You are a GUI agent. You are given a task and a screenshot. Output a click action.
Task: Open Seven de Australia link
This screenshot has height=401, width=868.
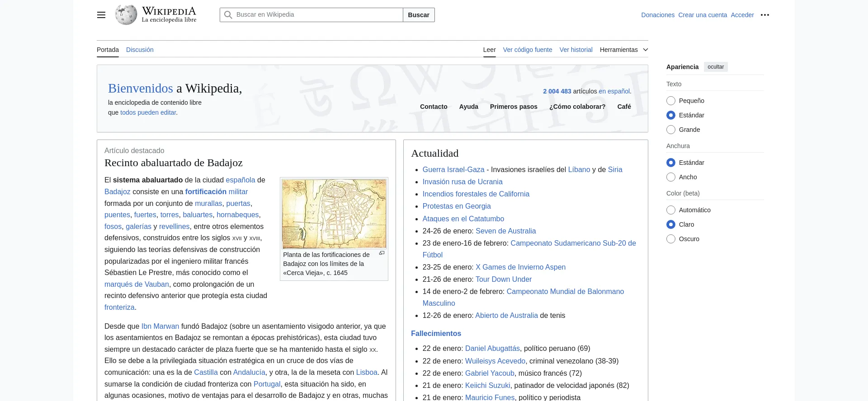(506, 231)
